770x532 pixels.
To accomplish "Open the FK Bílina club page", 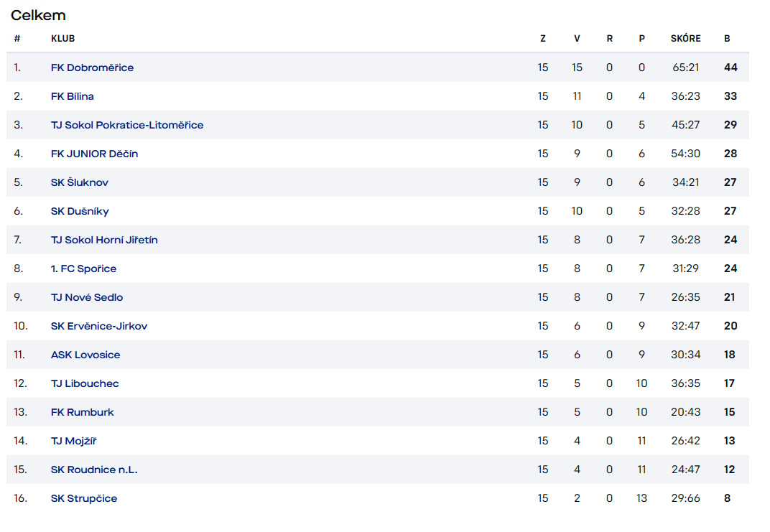I will point(72,96).
